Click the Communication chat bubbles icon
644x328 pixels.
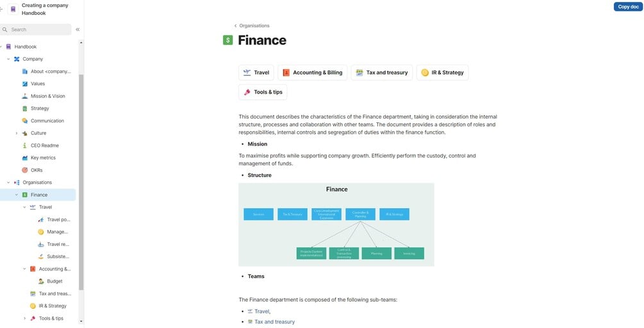[x=25, y=121]
